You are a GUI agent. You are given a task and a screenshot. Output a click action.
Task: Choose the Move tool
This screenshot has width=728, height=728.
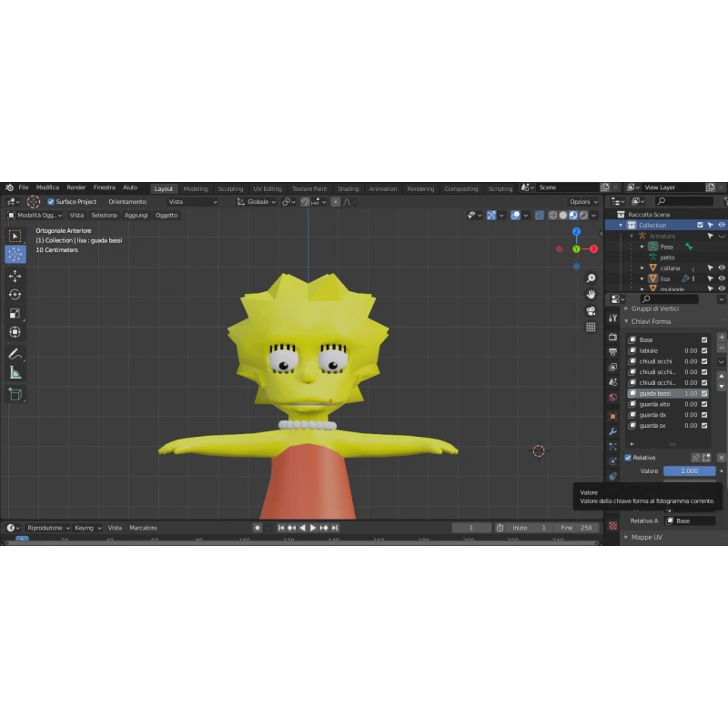(x=15, y=277)
